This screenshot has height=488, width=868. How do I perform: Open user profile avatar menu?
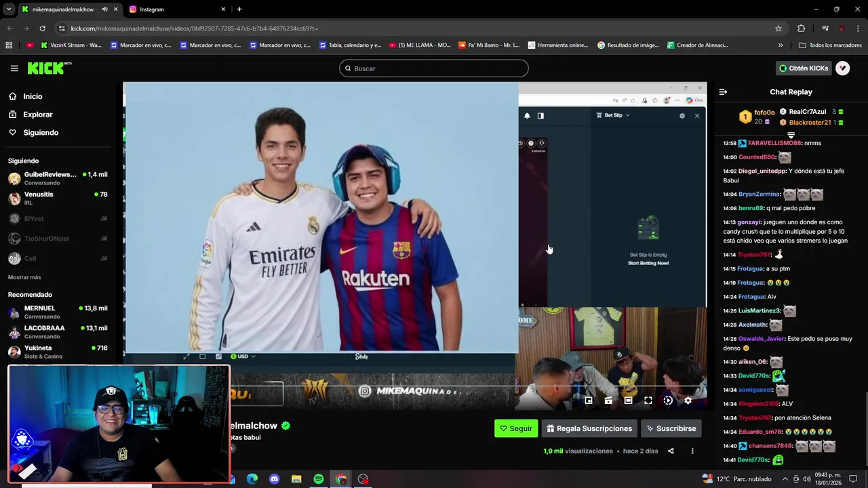point(842,68)
